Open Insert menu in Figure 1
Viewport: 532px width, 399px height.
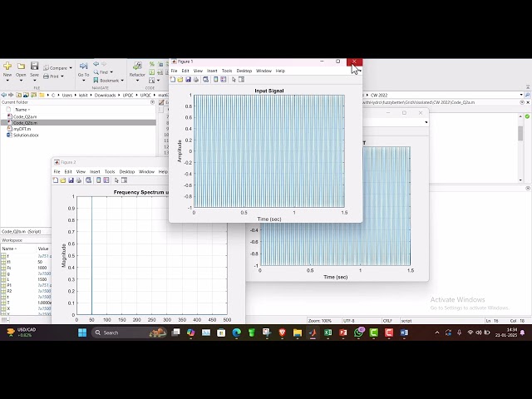(x=212, y=71)
